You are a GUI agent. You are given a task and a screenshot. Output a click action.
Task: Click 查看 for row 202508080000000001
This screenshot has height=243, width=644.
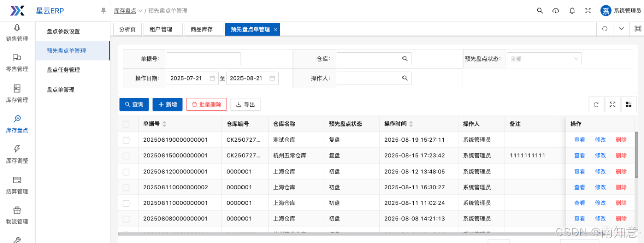click(580, 219)
